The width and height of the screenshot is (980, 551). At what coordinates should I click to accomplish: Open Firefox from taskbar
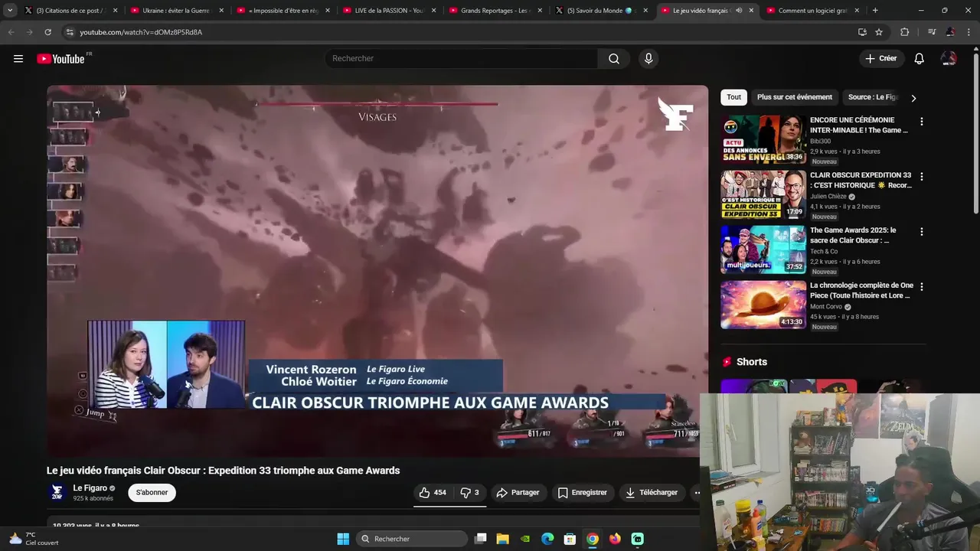(615, 539)
